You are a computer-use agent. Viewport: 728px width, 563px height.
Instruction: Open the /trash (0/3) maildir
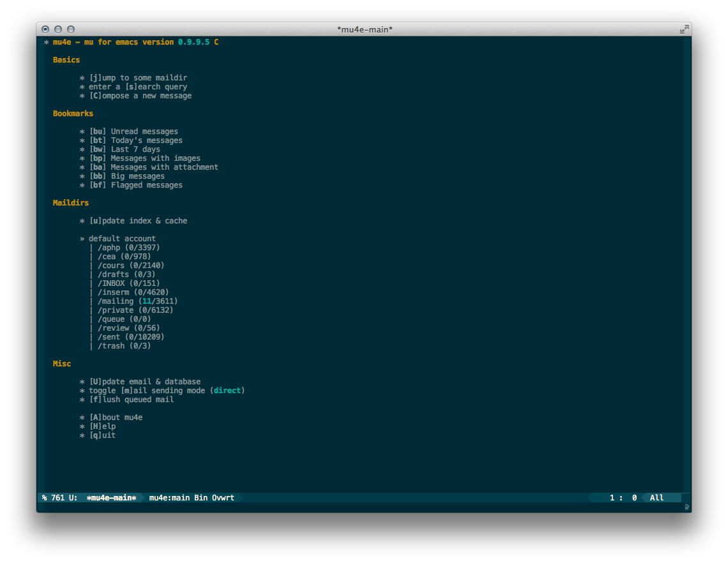pyautogui.click(x=124, y=346)
